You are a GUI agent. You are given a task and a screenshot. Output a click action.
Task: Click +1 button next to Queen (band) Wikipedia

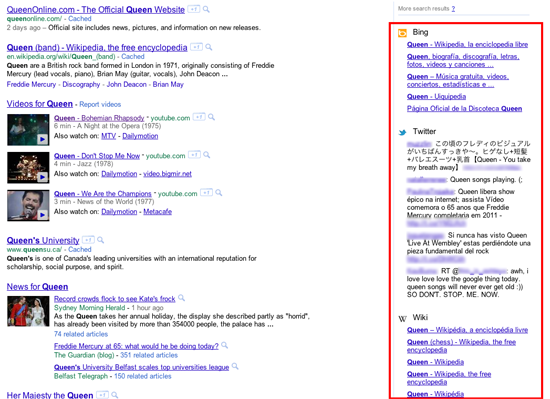click(196, 47)
